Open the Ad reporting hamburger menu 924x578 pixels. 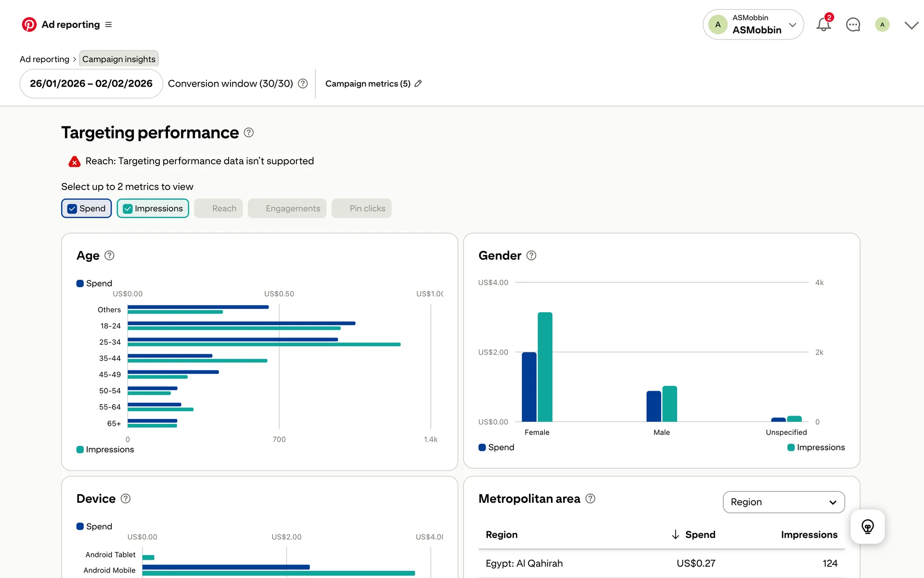point(108,25)
